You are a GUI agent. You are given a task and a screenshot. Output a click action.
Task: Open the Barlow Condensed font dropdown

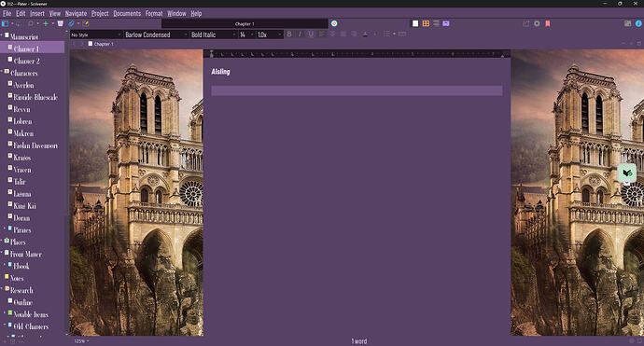click(x=156, y=35)
